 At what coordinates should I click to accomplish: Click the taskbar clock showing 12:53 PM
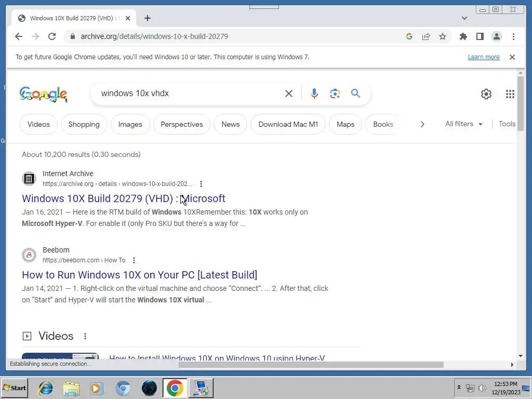pyautogui.click(x=506, y=388)
